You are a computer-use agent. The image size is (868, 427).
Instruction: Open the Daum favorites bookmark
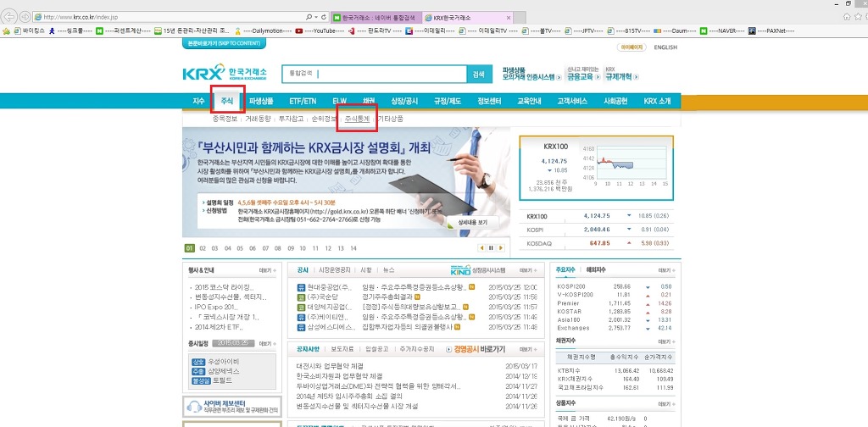tap(674, 31)
